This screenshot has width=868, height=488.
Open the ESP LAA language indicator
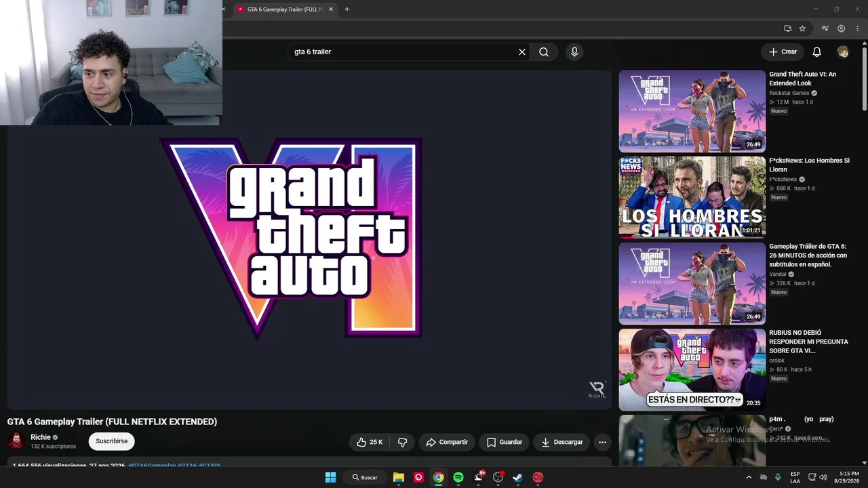pos(795,477)
